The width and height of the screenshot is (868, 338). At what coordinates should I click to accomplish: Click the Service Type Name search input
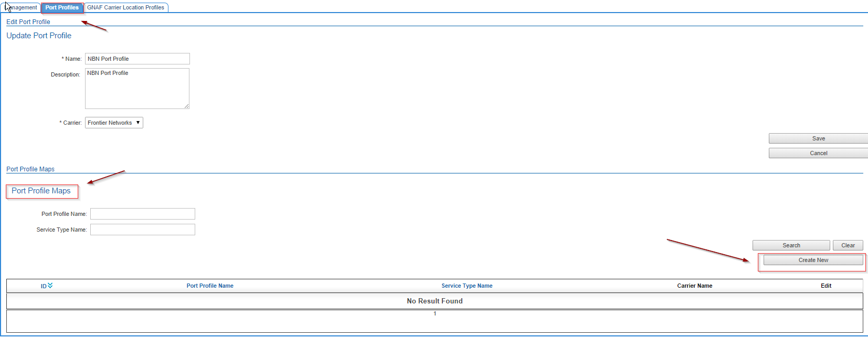click(142, 230)
